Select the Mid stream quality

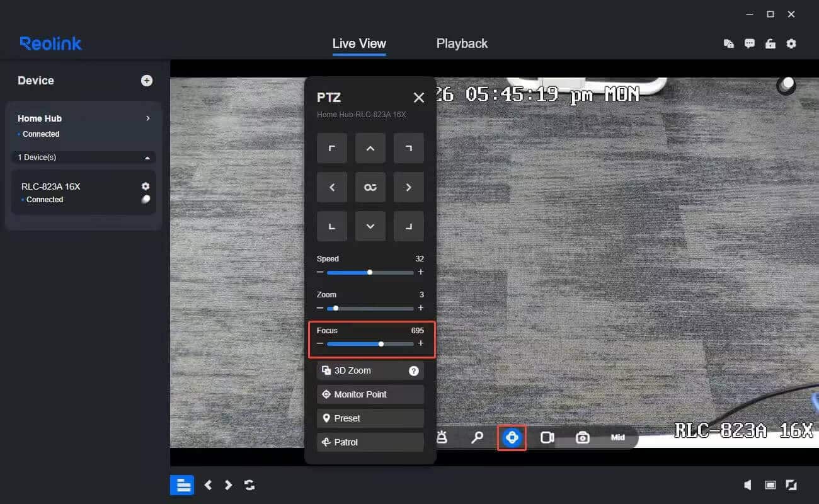618,437
